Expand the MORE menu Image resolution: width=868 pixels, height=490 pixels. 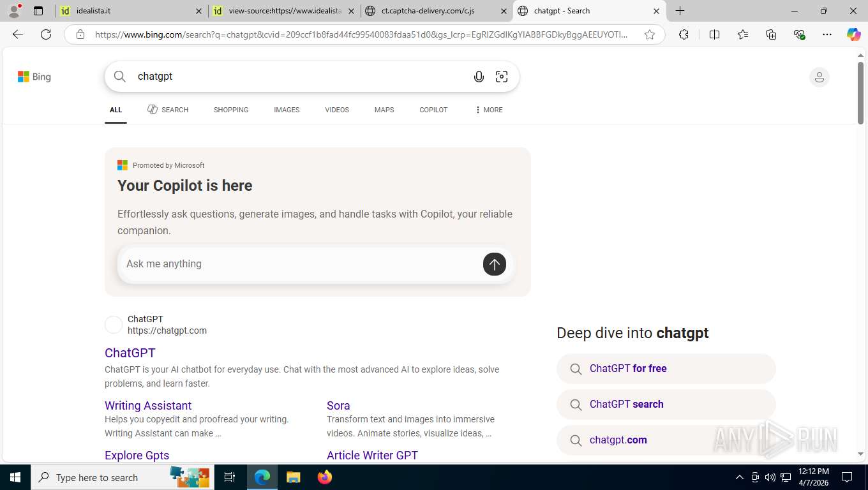coord(489,110)
